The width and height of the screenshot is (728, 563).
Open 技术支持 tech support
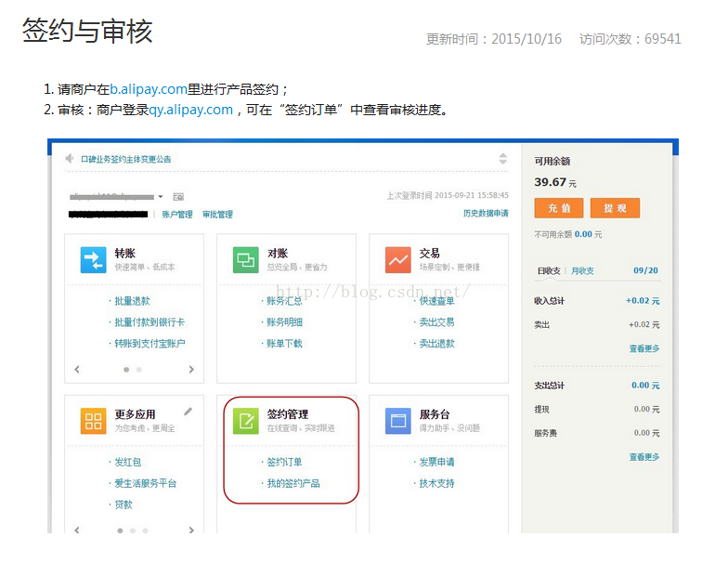point(436,483)
